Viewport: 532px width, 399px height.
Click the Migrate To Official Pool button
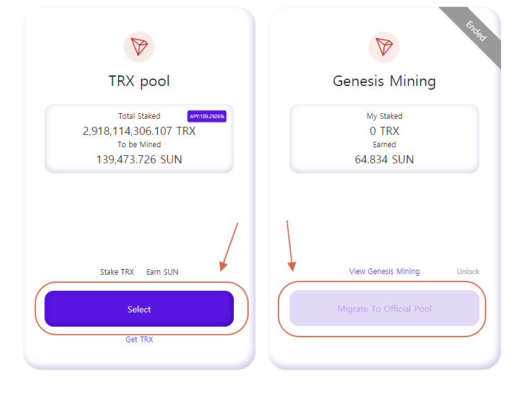384,308
